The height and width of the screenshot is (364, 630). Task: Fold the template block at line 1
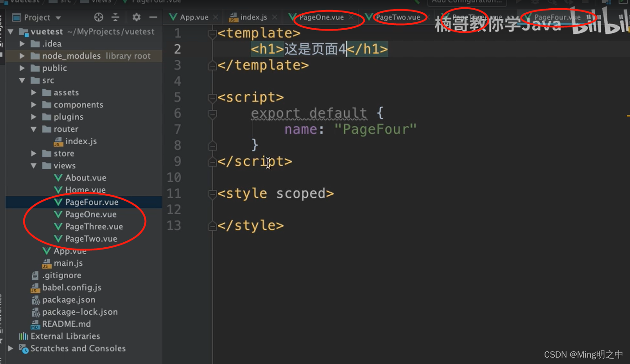212,34
